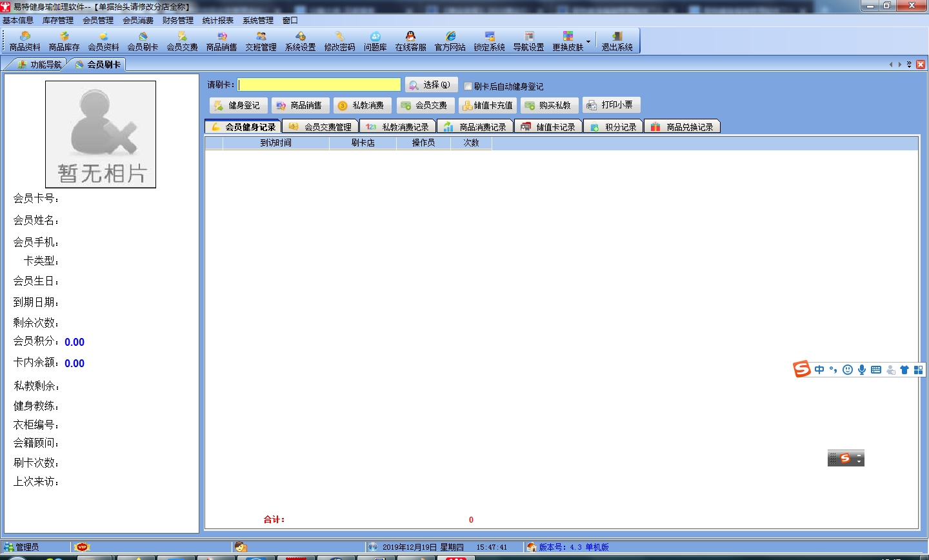Switch to the 会员交费管理 tab
Image resolution: width=929 pixels, height=560 pixels.
[321, 127]
